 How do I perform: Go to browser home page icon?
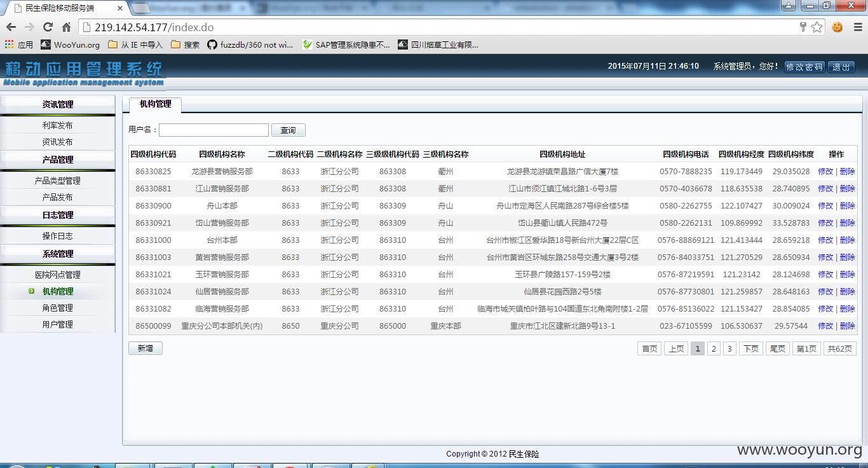(66, 27)
